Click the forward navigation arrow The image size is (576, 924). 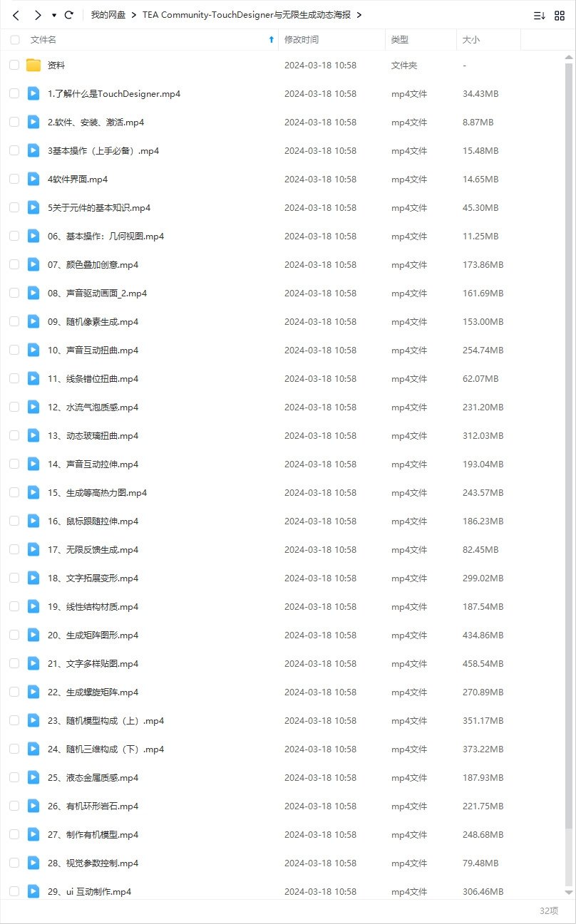coord(38,15)
